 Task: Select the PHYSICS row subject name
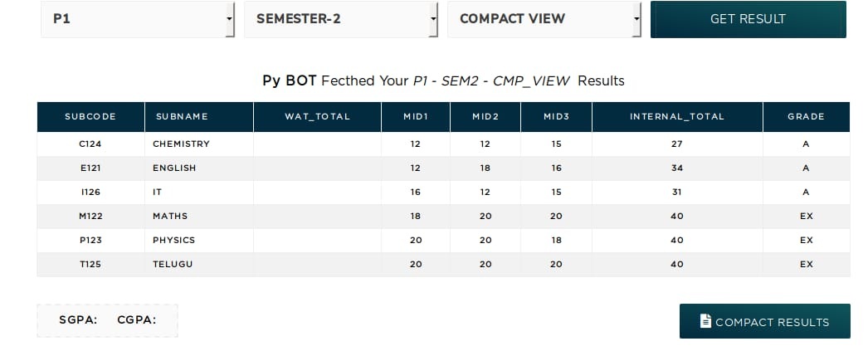173,241
